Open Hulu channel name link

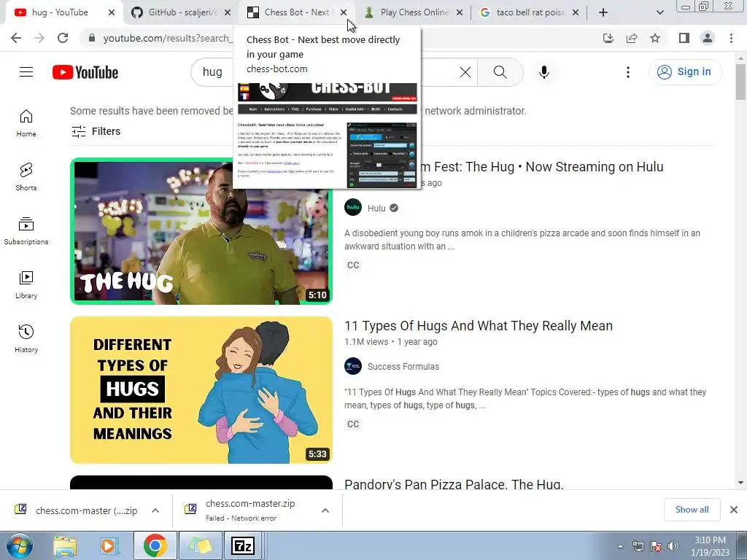point(376,208)
